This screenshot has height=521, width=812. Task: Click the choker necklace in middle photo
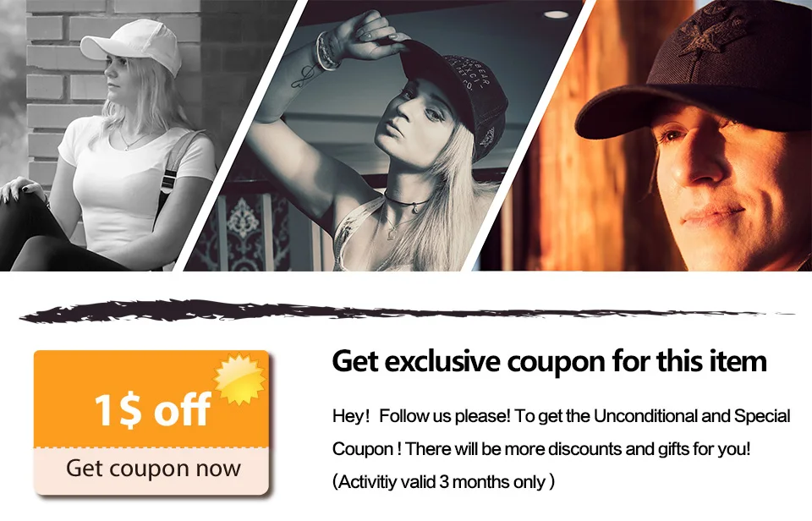408,201
